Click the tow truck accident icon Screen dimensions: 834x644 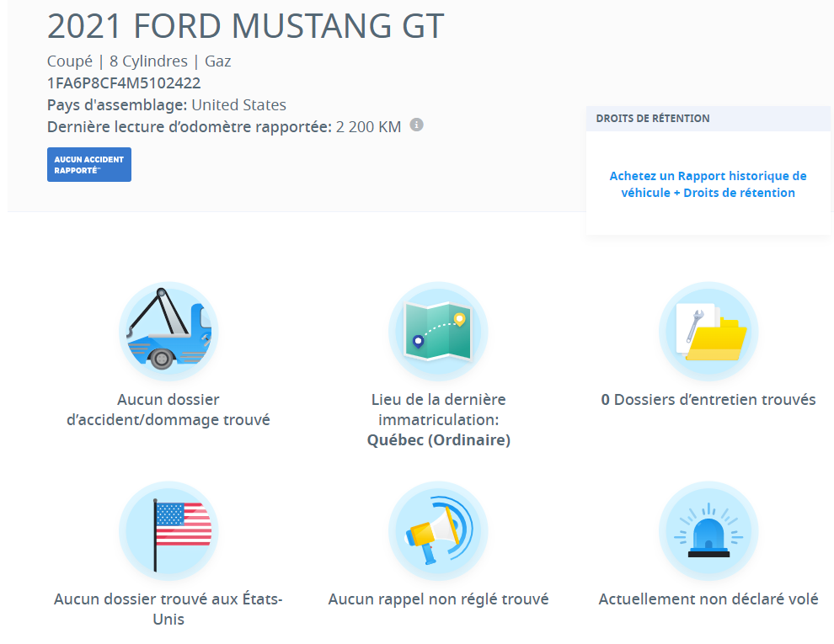(x=168, y=331)
